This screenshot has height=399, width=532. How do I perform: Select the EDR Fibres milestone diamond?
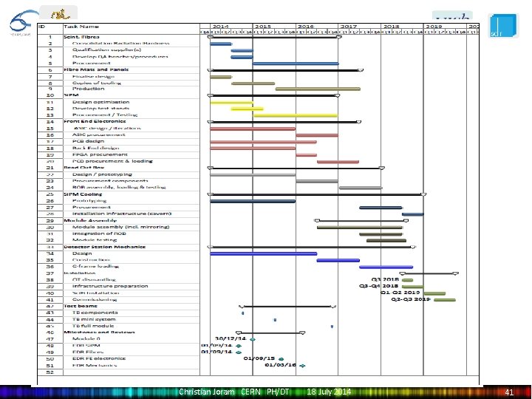click(x=239, y=352)
